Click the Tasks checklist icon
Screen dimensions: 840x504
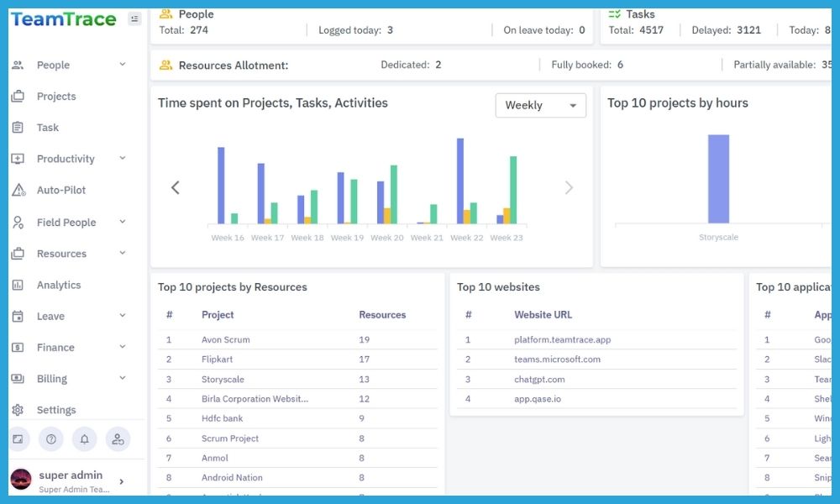coord(615,14)
